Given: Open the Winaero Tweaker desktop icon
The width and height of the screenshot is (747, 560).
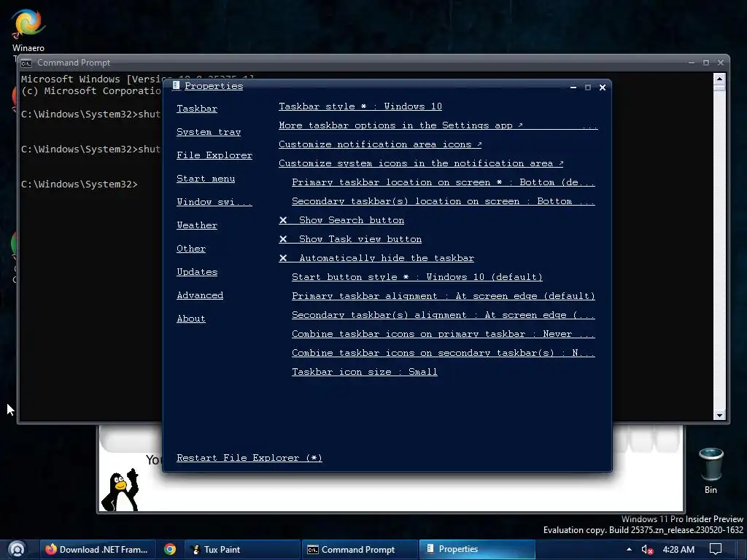Looking at the screenshot, I should pyautogui.click(x=28, y=31).
